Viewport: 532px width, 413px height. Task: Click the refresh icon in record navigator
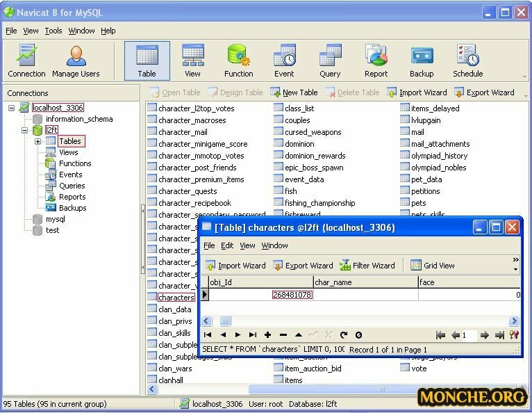pos(344,335)
